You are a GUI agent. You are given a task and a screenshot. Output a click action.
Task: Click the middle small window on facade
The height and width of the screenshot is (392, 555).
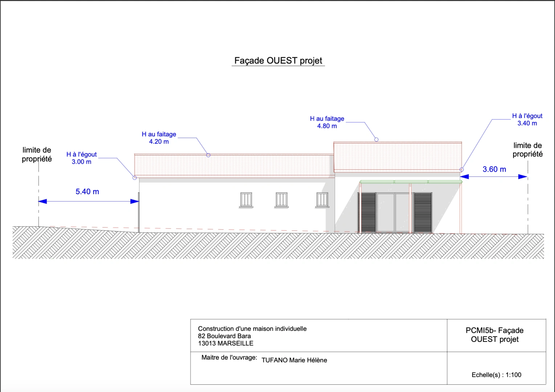282,200
